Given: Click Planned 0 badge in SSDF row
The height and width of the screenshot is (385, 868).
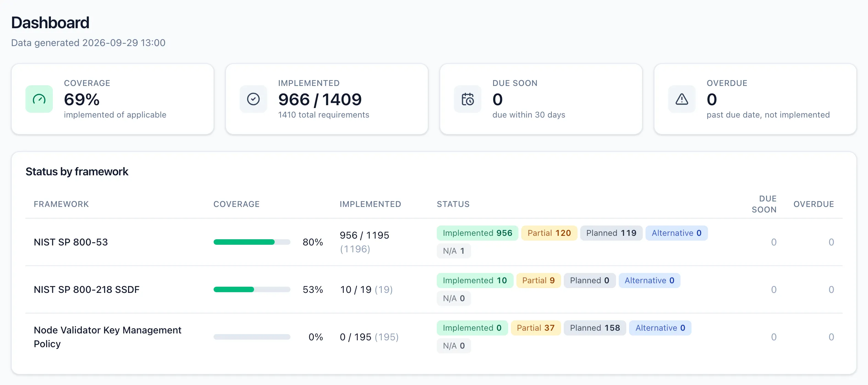Looking at the screenshot, I should 590,280.
